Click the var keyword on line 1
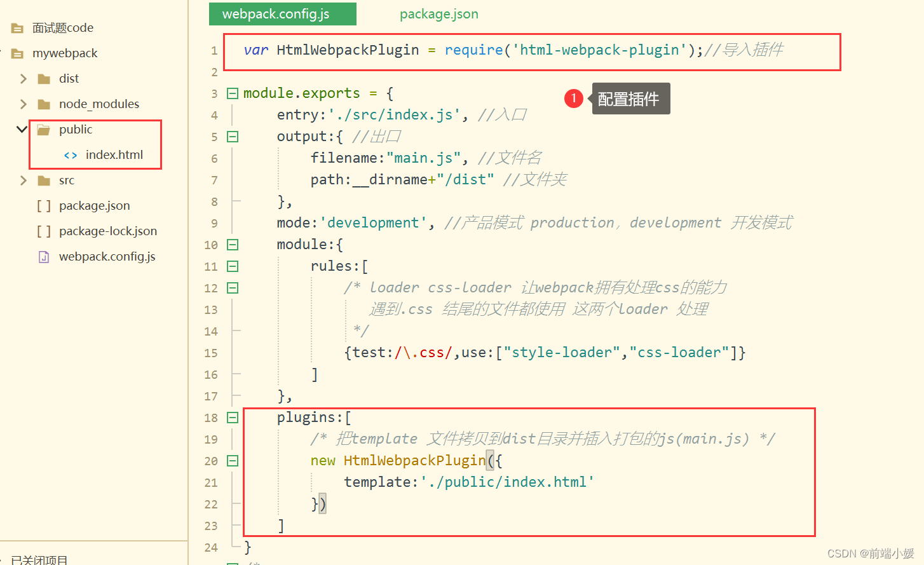 pos(256,50)
